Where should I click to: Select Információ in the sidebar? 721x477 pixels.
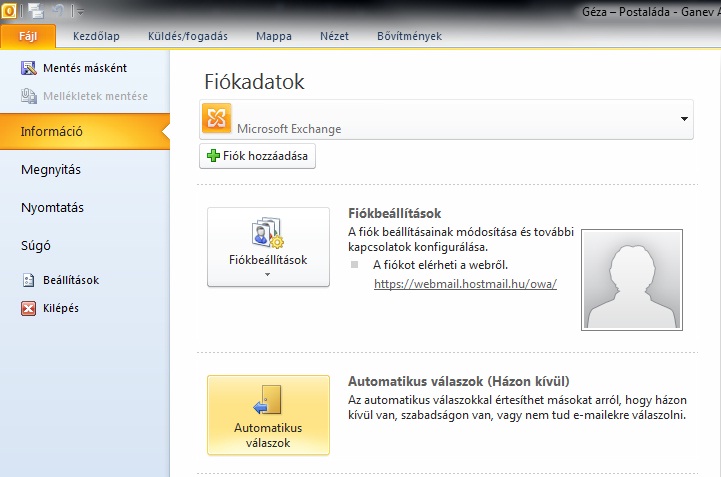(85, 132)
